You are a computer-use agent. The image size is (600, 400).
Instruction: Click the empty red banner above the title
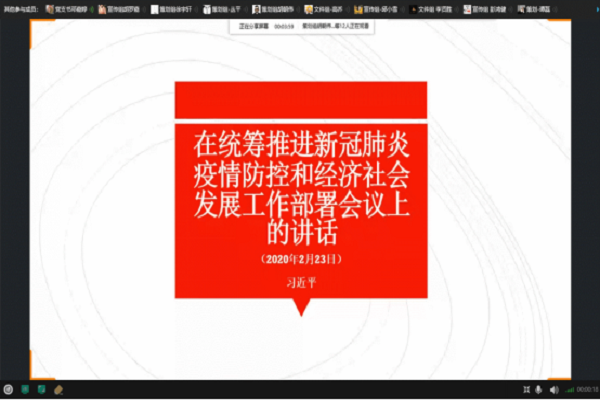[x=302, y=99]
